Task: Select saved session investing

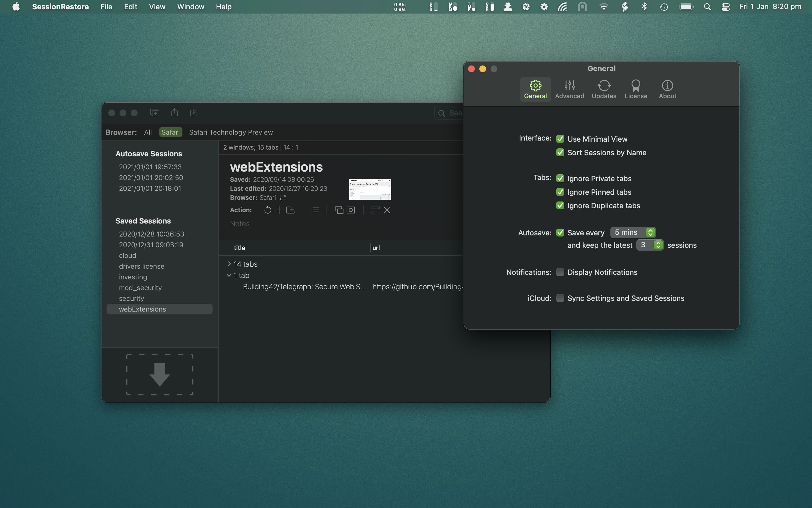Action: 133,277
